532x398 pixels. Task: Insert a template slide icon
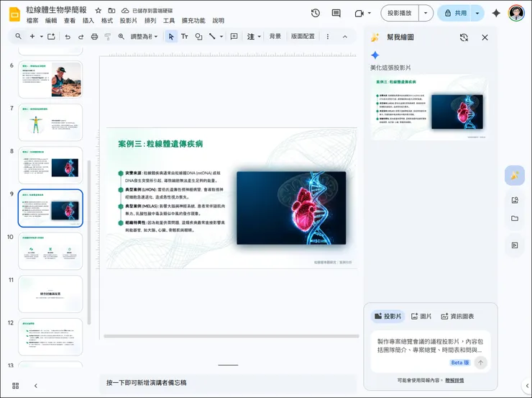[x=51, y=36]
